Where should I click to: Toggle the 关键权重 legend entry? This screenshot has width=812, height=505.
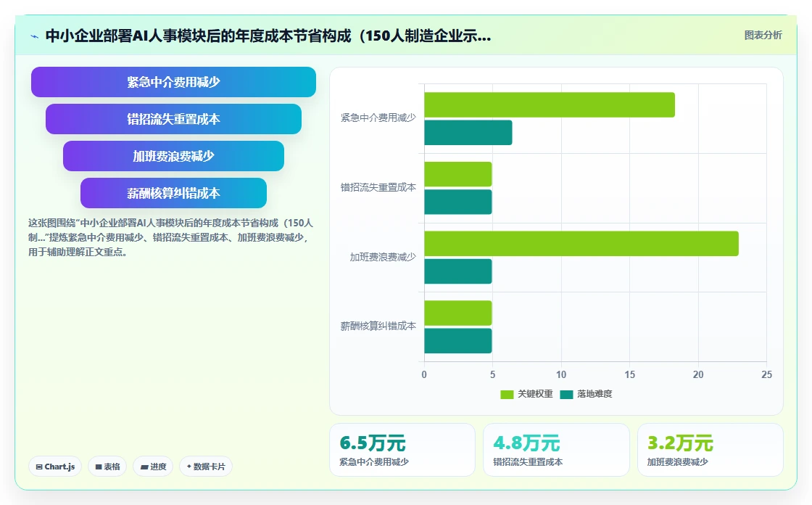pos(526,394)
